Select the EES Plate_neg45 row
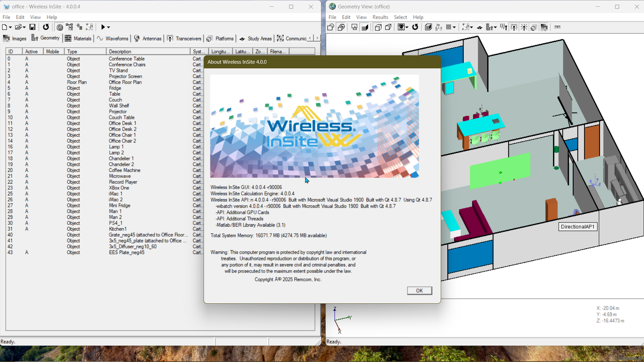Viewport: 644px width, 362px height. (104, 252)
